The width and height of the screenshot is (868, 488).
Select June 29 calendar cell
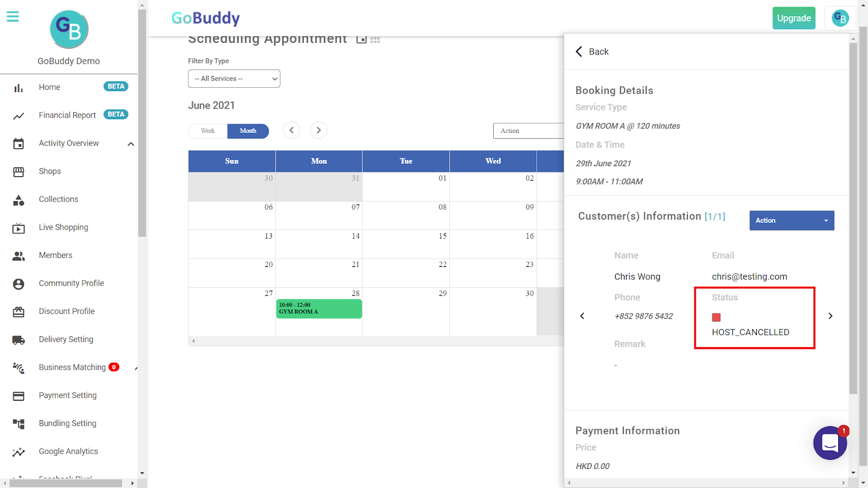coord(406,312)
